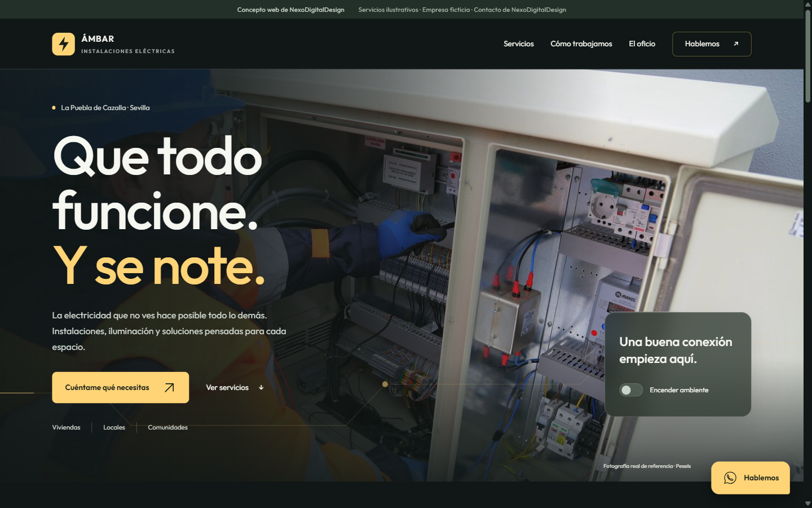Click Fotografía real de referencia · Pexels caption

(x=647, y=466)
